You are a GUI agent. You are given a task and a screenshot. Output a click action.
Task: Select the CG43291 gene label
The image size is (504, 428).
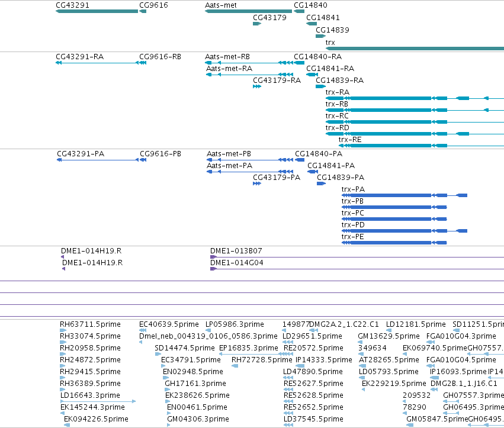(x=72, y=5)
